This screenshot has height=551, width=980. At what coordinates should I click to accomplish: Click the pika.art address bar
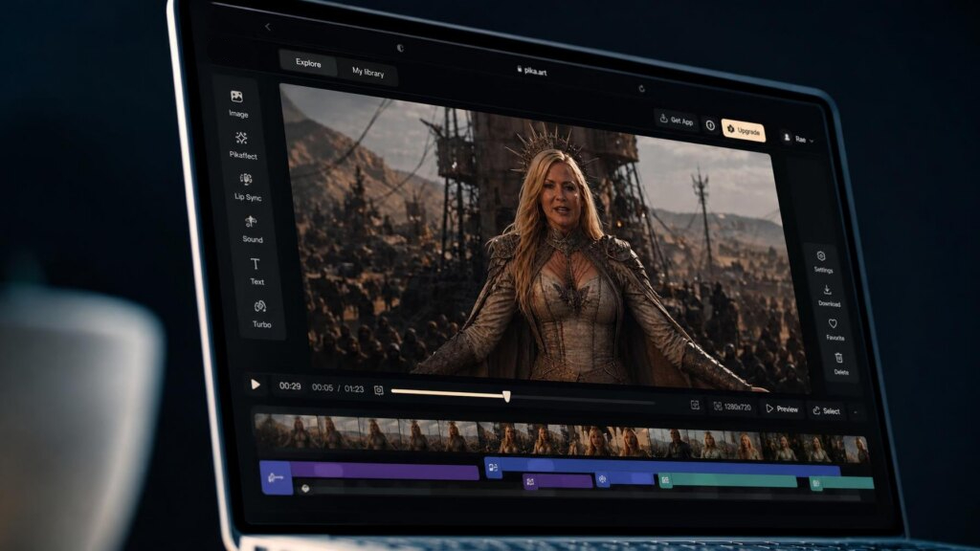pos(532,71)
